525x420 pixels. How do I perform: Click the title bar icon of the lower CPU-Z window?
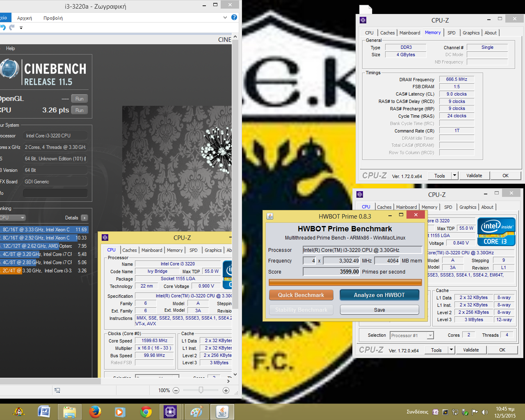click(x=360, y=194)
